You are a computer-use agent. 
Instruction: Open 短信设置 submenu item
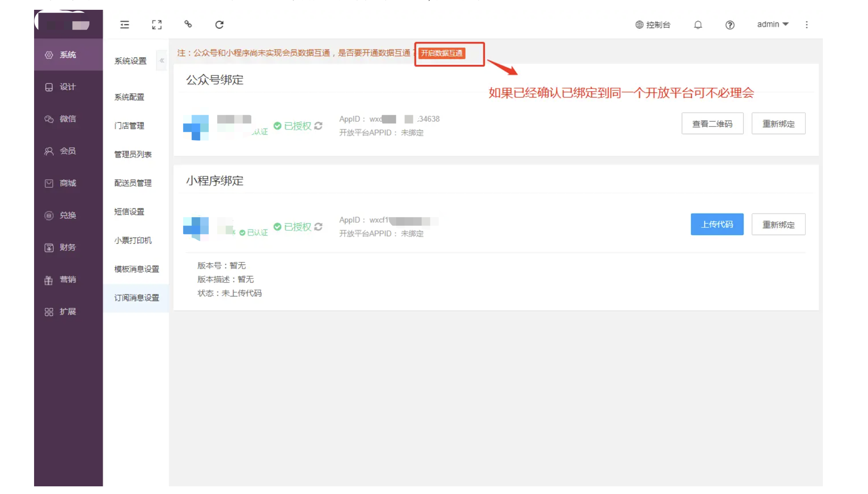[129, 212]
